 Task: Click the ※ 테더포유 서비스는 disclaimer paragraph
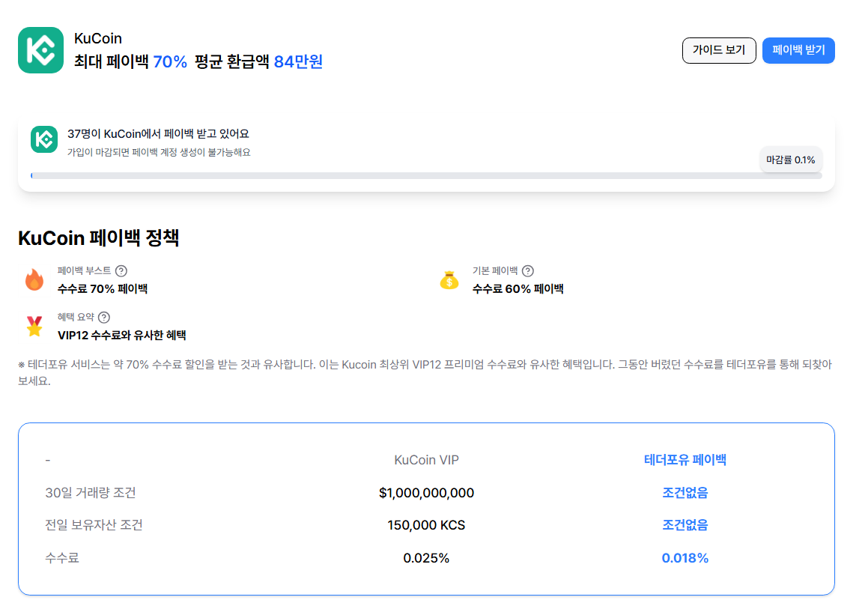425,372
